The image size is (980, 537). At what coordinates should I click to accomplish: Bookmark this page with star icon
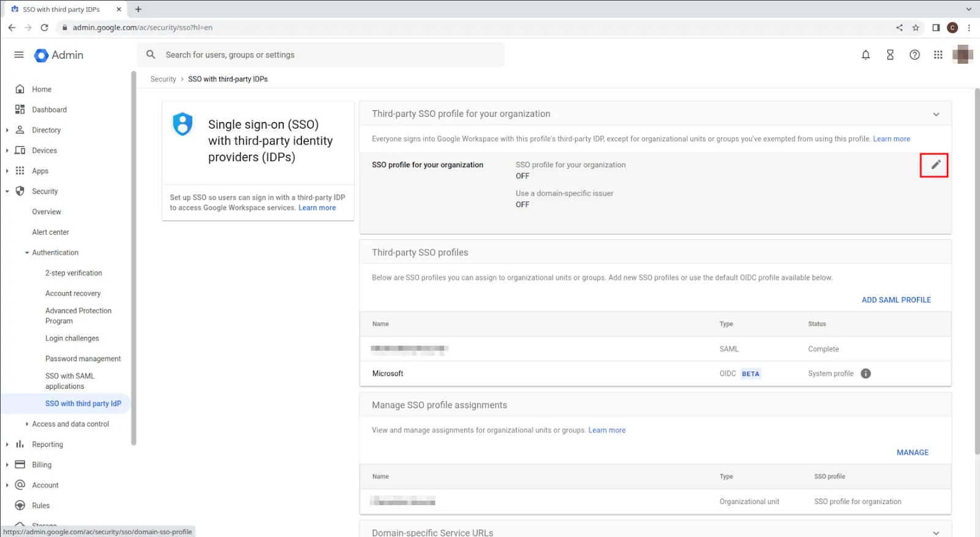pos(916,28)
